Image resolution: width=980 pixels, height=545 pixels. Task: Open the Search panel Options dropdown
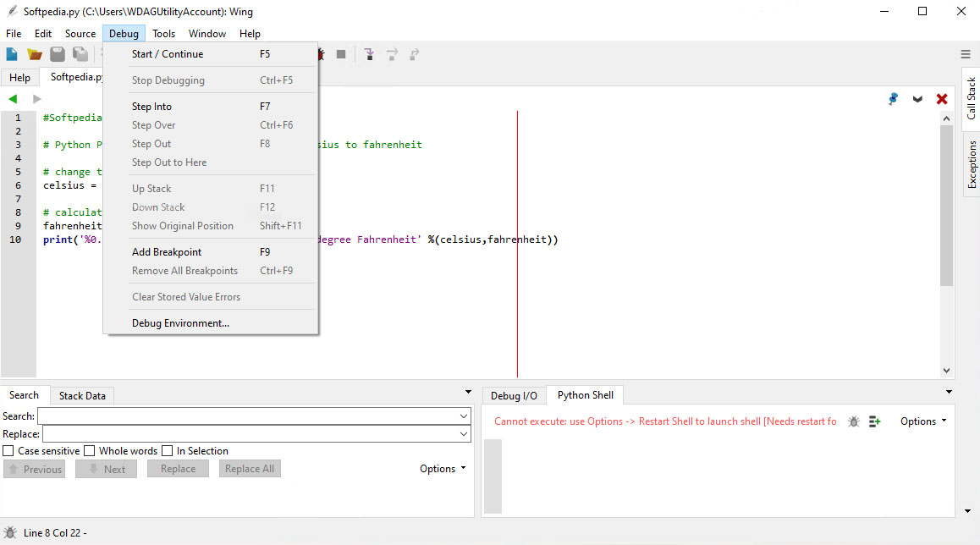click(443, 469)
